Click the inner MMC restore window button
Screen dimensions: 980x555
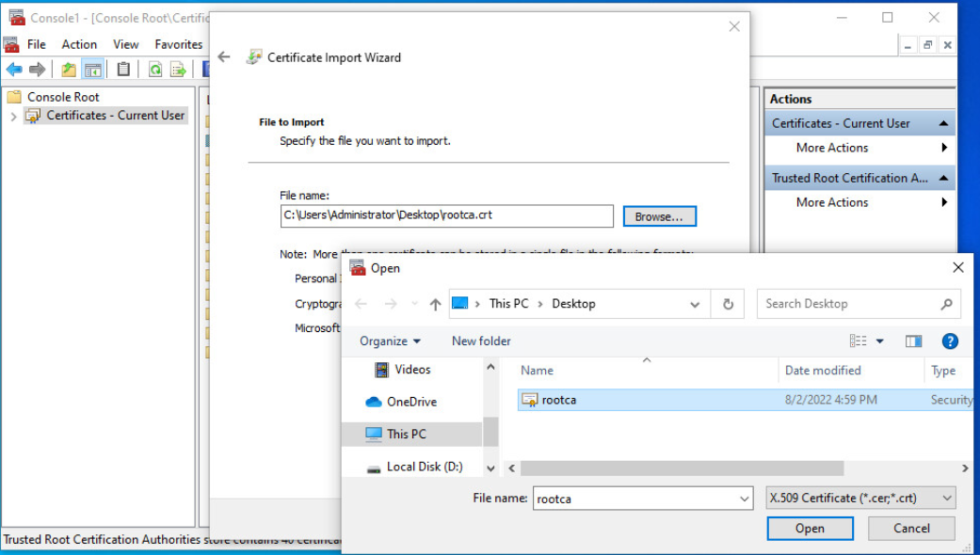[x=927, y=45]
